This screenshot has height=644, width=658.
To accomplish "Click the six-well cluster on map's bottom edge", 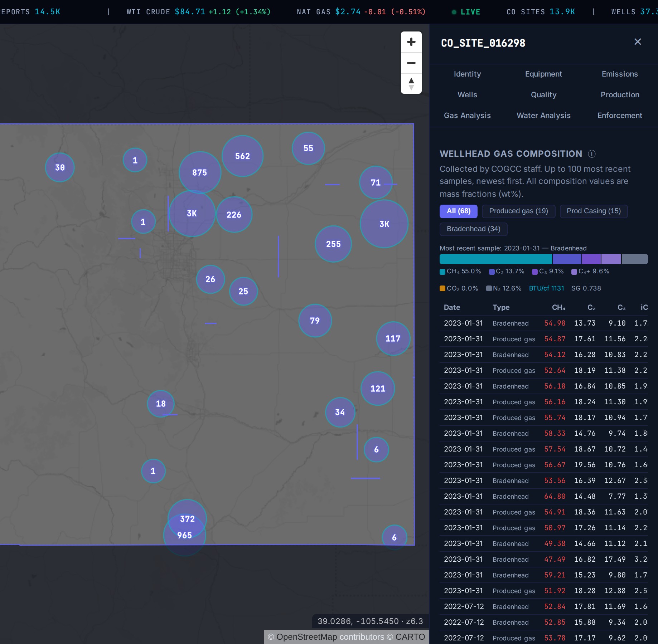I will point(394,537).
